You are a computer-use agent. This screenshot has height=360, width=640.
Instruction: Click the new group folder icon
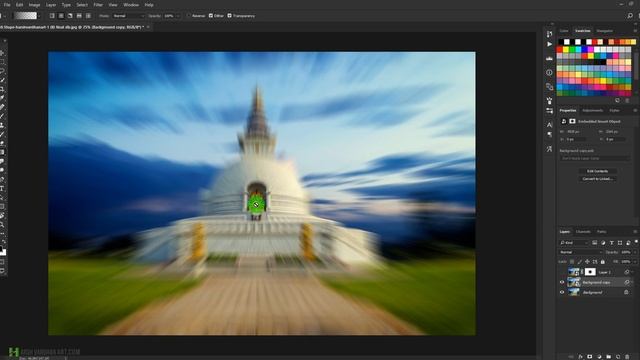(x=608, y=357)
